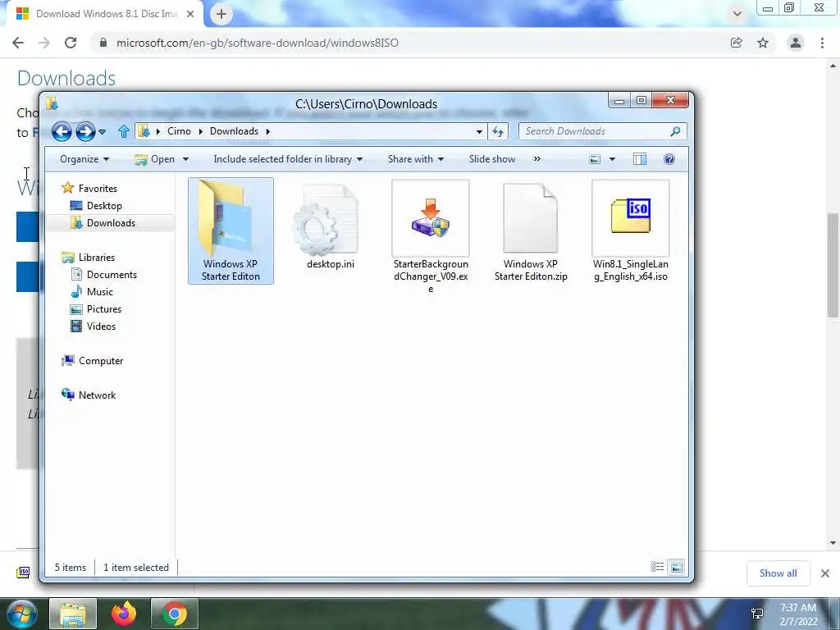The image size is (840, 630).
Task: Expand breadcrumb arrow after Downloads
Action: coord(268,132)
